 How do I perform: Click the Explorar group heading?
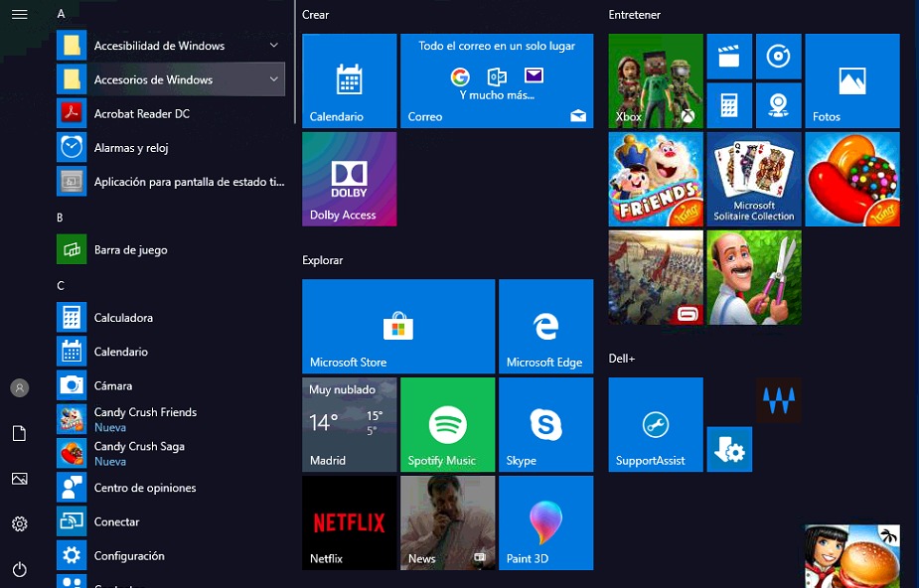tap(322, 260)
